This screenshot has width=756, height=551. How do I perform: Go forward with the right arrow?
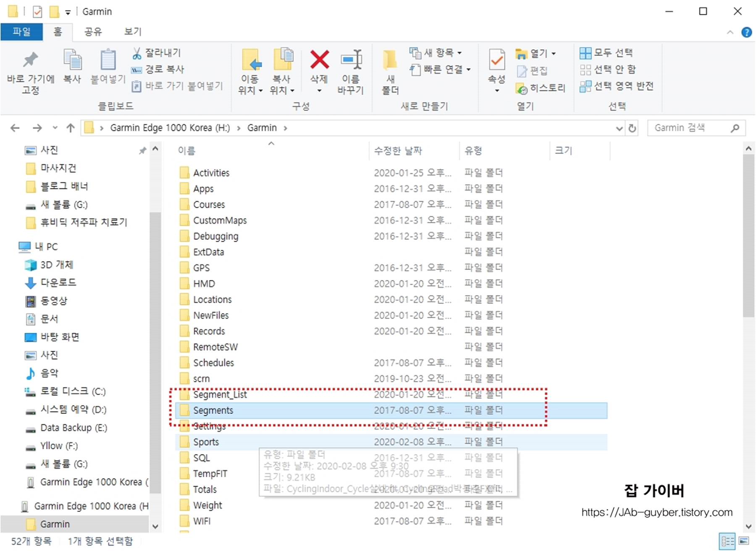point(37,128)
